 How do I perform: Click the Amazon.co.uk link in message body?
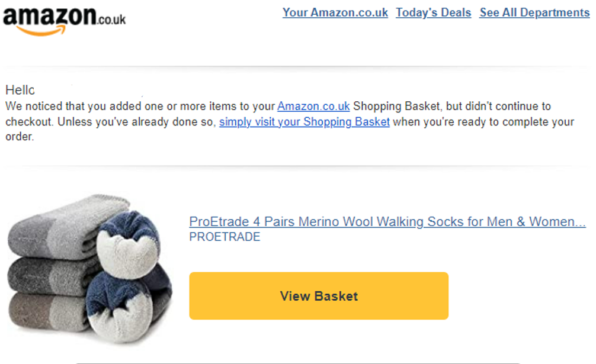313,106
